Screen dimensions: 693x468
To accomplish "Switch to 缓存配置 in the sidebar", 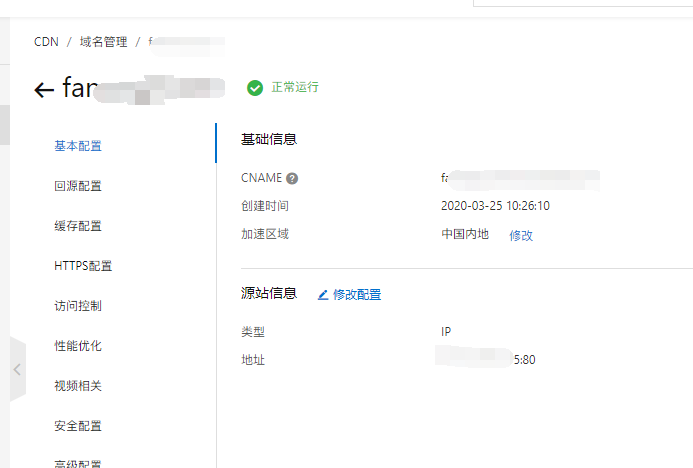I will tap(78, 226).
